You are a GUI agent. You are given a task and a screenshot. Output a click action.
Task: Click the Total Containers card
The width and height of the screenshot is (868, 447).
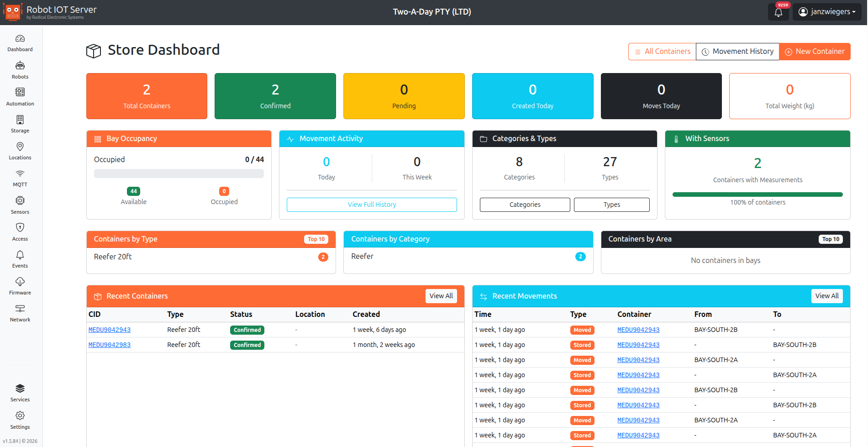[x=147, y=96]
